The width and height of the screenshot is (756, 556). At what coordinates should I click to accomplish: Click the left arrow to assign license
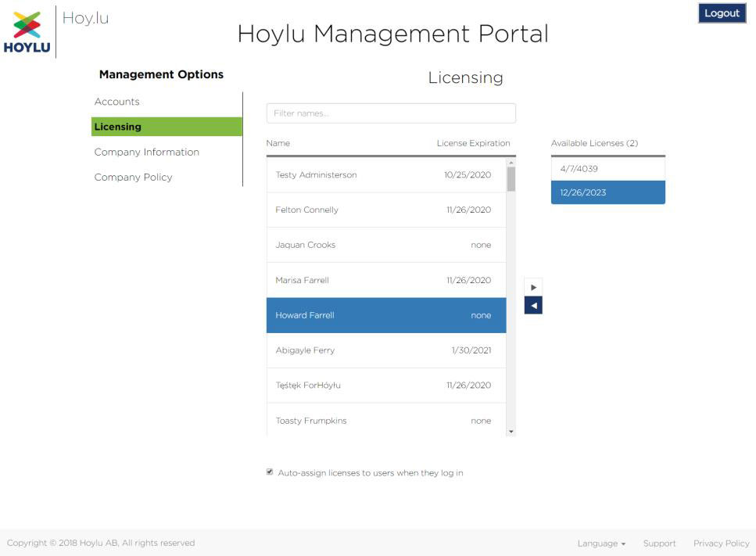tap(533, 305)
